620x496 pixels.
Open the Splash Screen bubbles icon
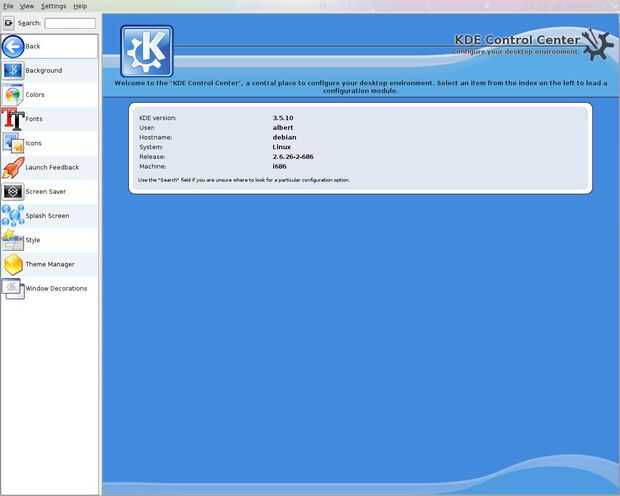tap(13, 216)
